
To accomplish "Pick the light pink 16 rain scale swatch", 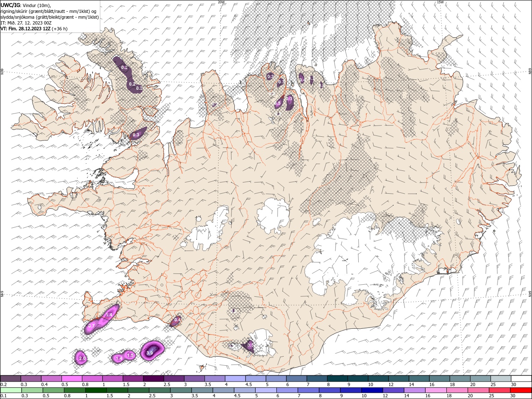I will (x=436, y=390).
